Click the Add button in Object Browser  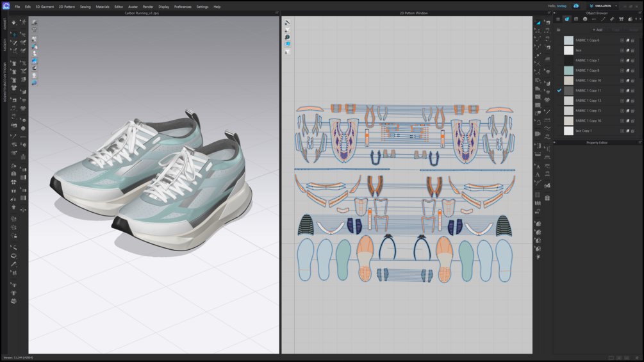597,29
